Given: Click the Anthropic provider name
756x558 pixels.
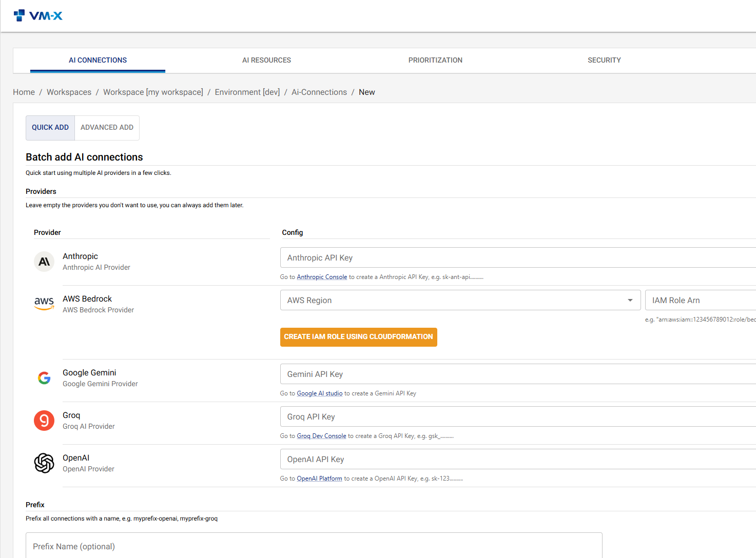Looking at the screenshot, I should click(80, 256).
